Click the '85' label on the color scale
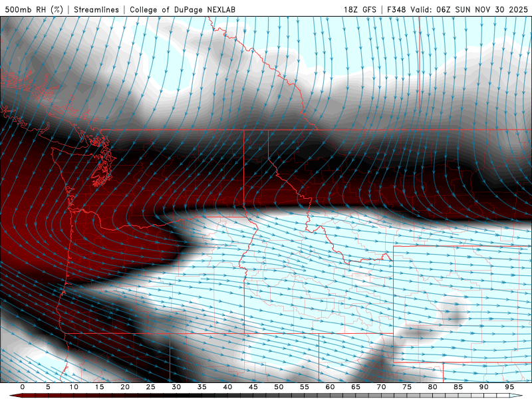The height and width of the screenshot is (399, 532). point(458,387)
